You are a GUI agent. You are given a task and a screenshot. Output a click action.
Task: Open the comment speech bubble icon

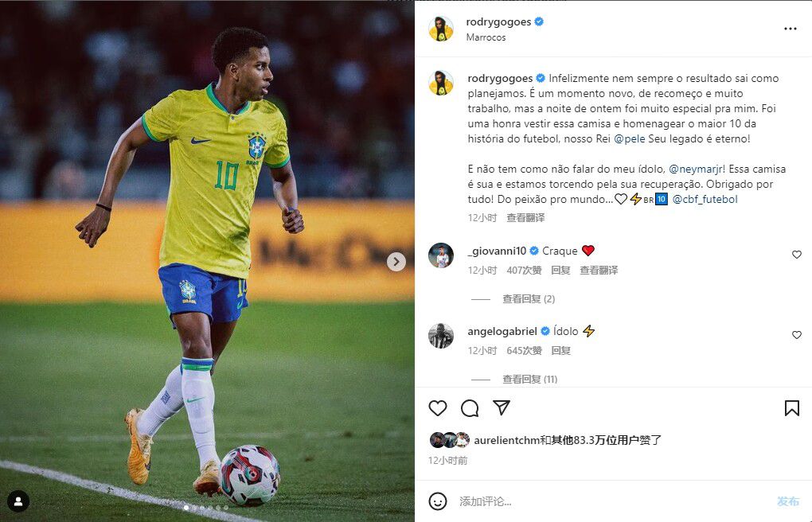(470, 408)
